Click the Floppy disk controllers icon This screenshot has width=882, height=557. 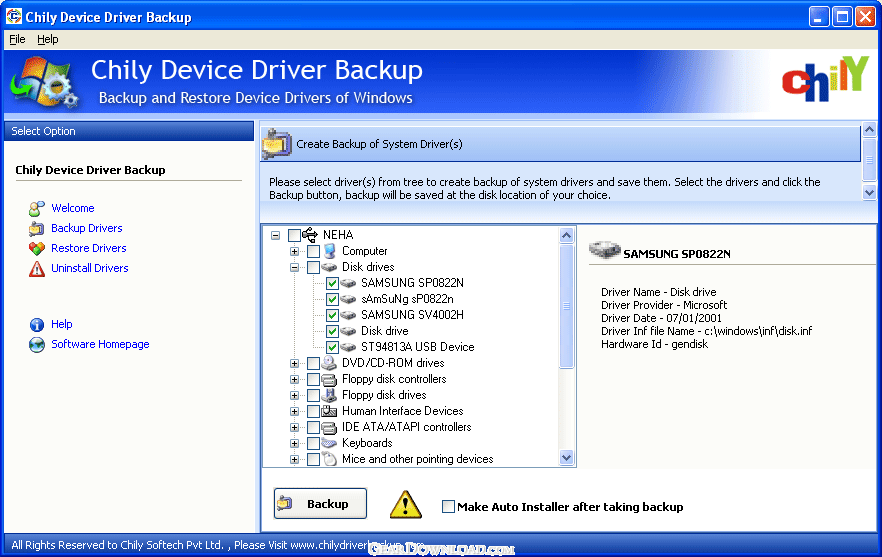click(329, 379)
